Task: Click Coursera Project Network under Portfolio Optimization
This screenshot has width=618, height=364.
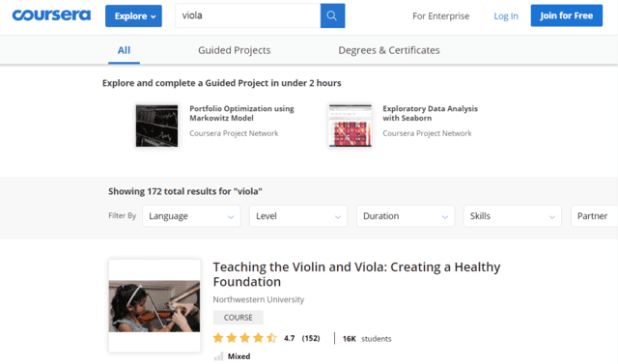Action: pos(234,133)
